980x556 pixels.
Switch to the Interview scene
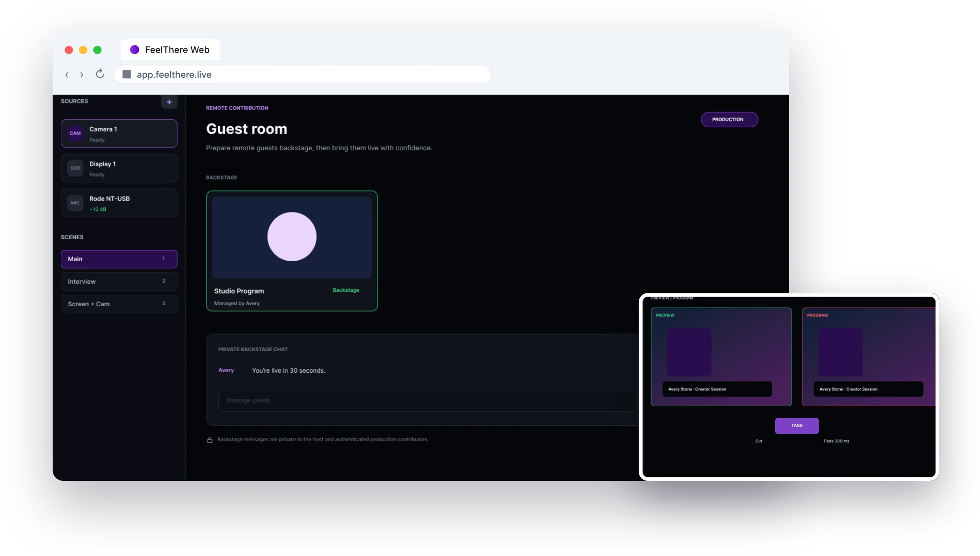(119, 281)
